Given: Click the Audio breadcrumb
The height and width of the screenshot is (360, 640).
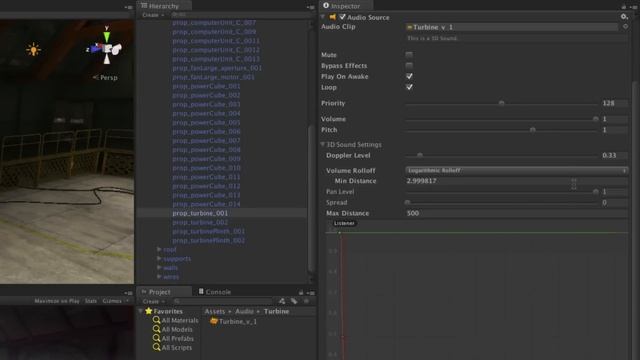Looking at the screenshot, I should coord(244,311).
